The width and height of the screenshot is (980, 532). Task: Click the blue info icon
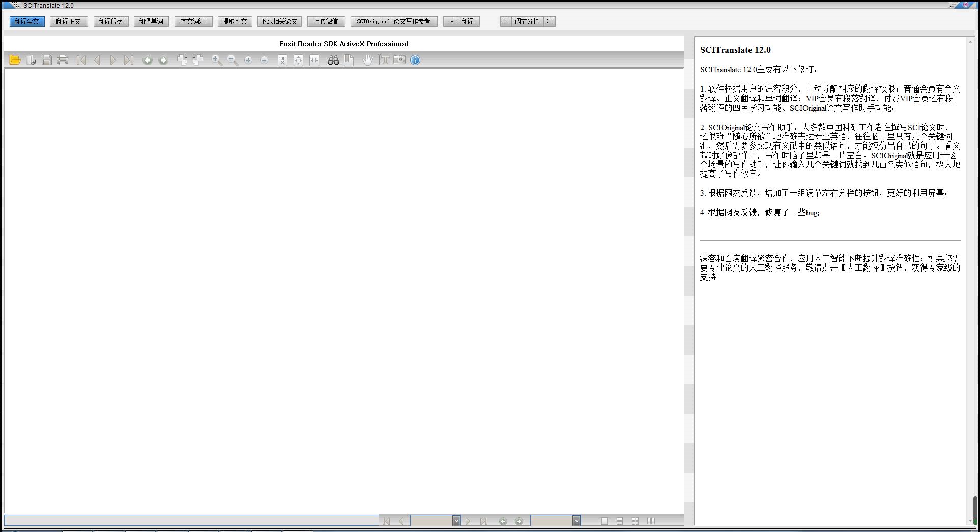(x=415, y=60)
